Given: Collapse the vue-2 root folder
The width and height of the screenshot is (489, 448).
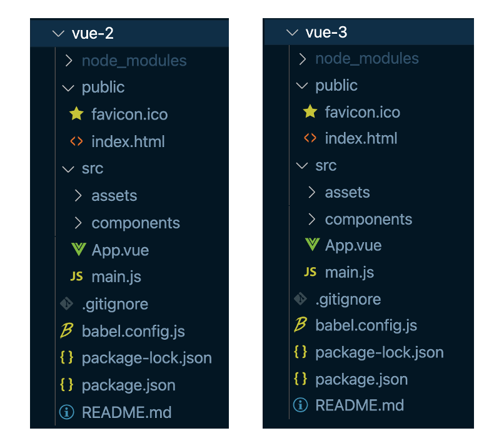Looking at the screenshot, I should [58, 33].
